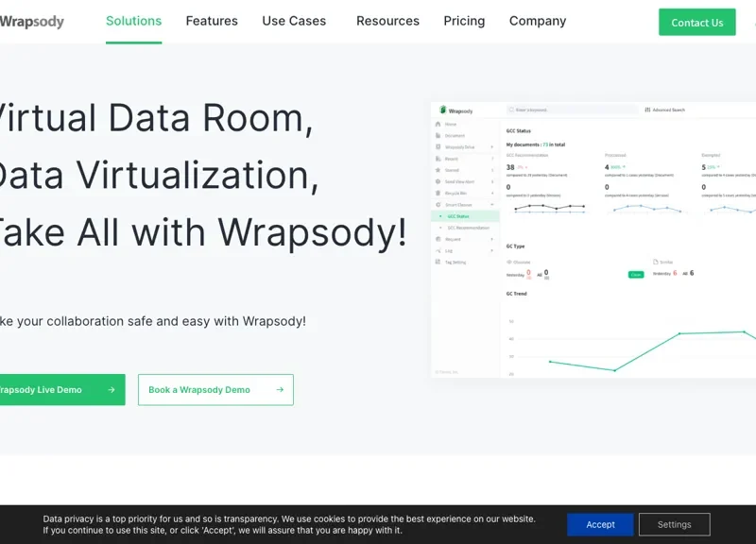This screenshot has width=756, height=544.
Task: Switch to the Pricing page
Action: click(464, 21)
